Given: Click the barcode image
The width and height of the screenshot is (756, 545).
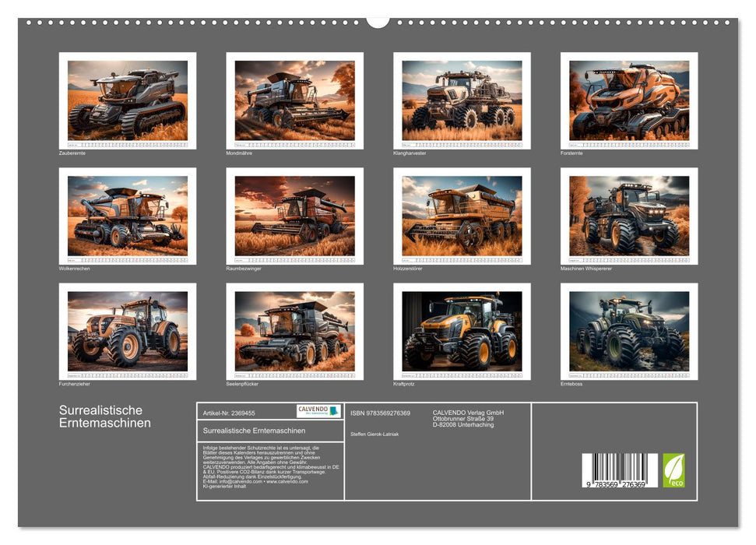Looking at the screenshot, I should pos(620,470).
